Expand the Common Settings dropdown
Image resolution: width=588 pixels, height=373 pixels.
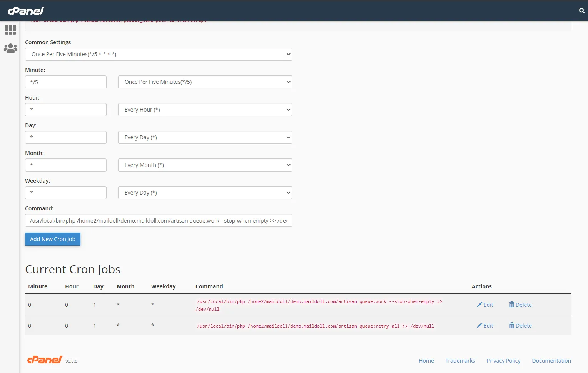tap(159, 54)
